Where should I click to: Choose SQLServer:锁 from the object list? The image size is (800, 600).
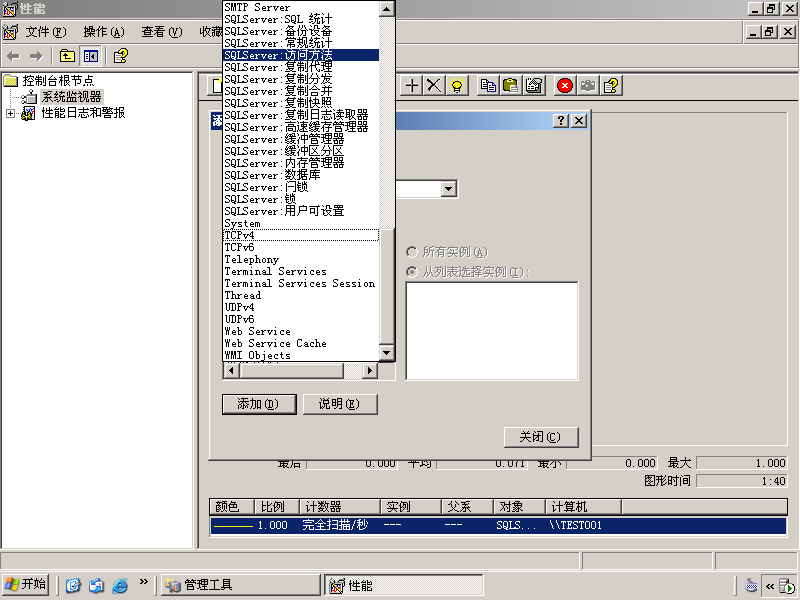pyautogui.click(x=301, y=199)
